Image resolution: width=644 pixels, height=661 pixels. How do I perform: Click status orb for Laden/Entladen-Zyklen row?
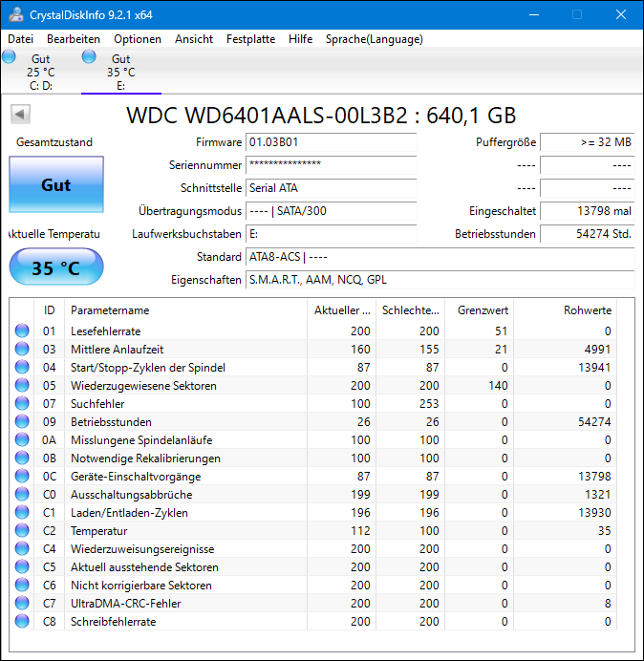(x=22, y=512)
